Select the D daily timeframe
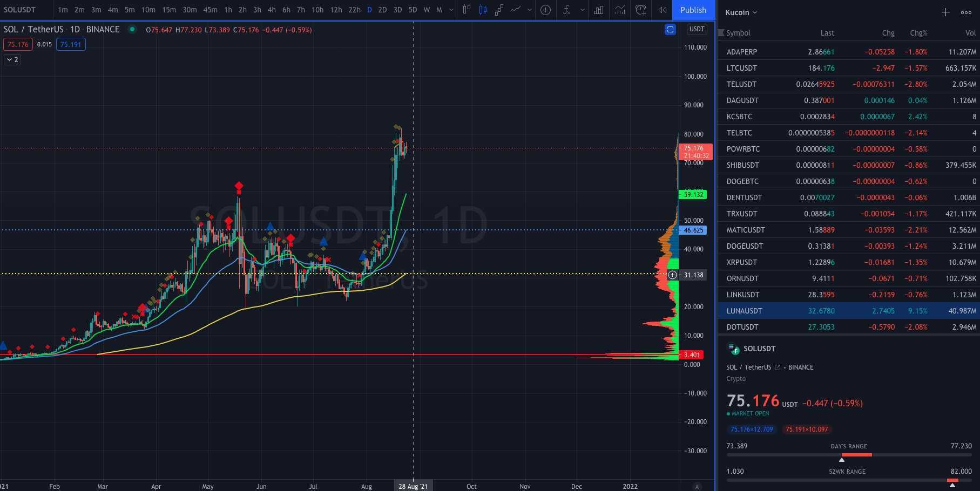980x491 pixels. (x=369, y=10)
